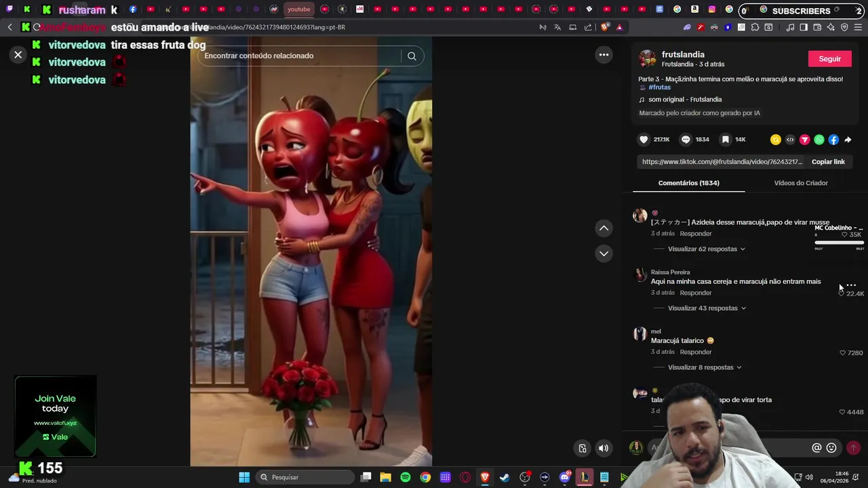Open the translate page icon in address bar

point(557,27)
